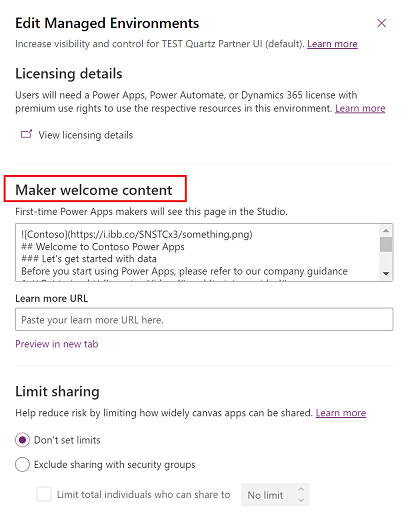Image resolution: width=408 pixels, height=516 pixels.
Task: Click the scroll up arrow in welcome content box
Action: (386, 230)
